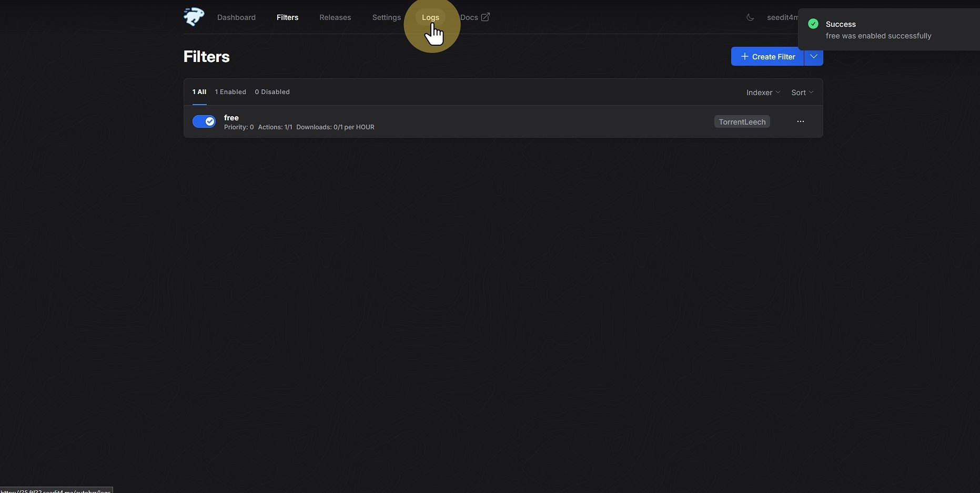Click the Success notification title
The width and height of the screenshot is (980, 493).
tap(841, 24)
